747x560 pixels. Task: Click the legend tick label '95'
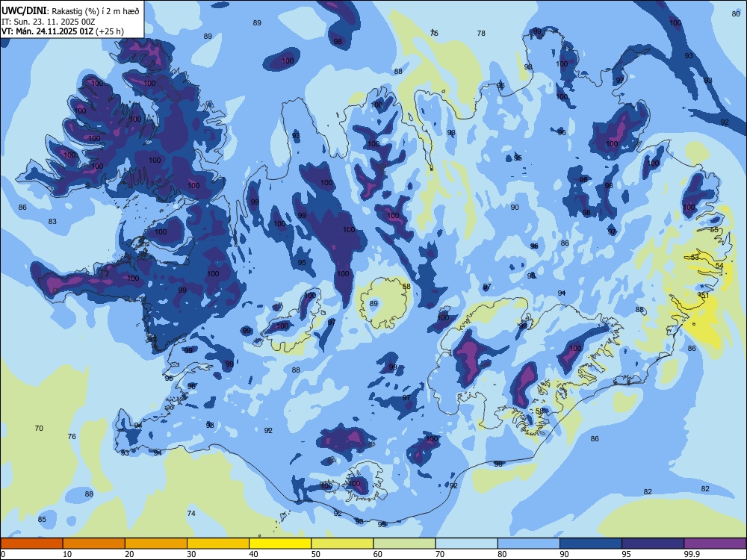(627, 554)
